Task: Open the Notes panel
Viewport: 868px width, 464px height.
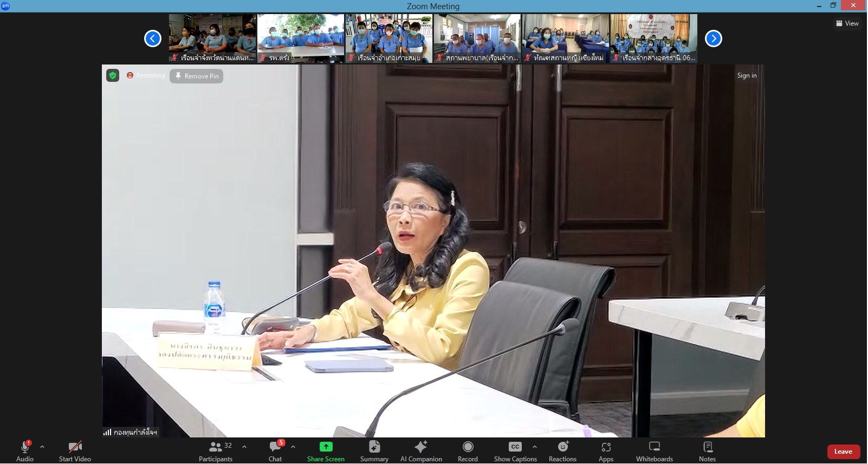Action: [707, 451]
